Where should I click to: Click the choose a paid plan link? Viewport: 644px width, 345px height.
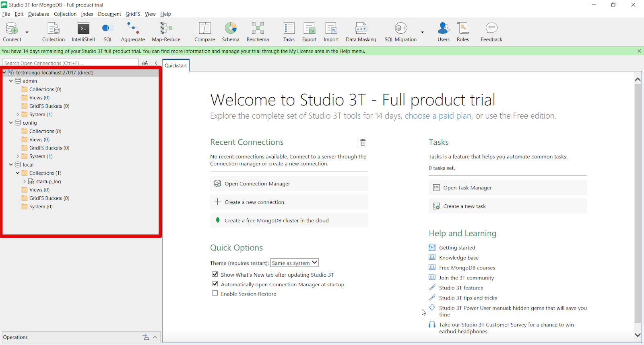(x=438, y=116)
